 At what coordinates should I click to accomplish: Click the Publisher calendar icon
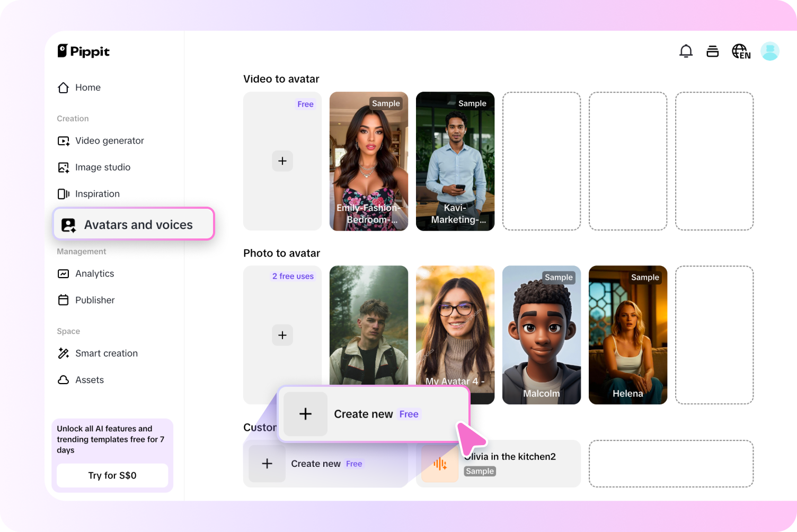(x=63, y=300)
